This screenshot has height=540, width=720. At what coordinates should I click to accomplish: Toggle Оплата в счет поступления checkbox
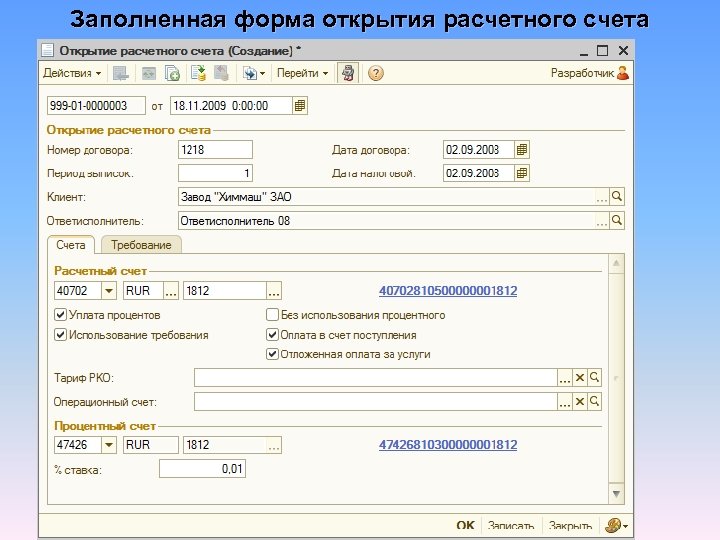click(x=272, y=335)
